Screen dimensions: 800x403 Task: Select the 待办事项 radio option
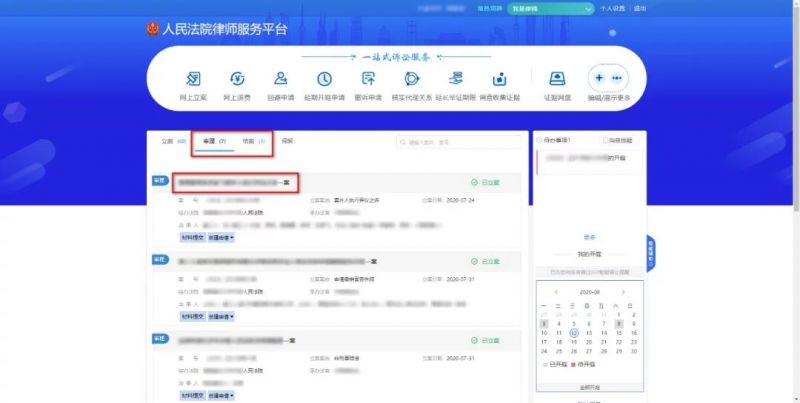[x=540, y=141]
